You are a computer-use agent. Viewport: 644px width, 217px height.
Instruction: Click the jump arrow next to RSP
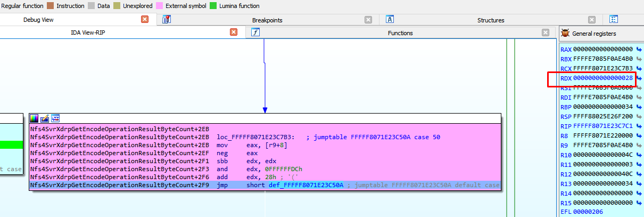tap(639, 116)
